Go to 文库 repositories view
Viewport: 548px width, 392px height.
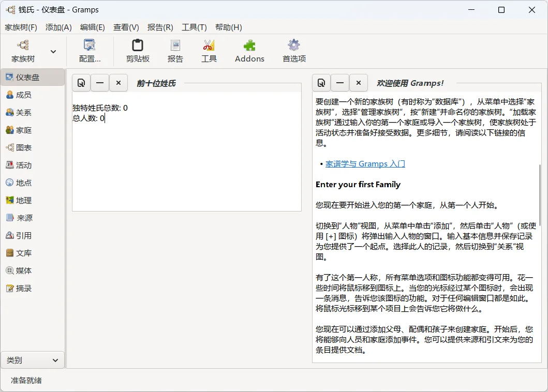tap(33, 253)
